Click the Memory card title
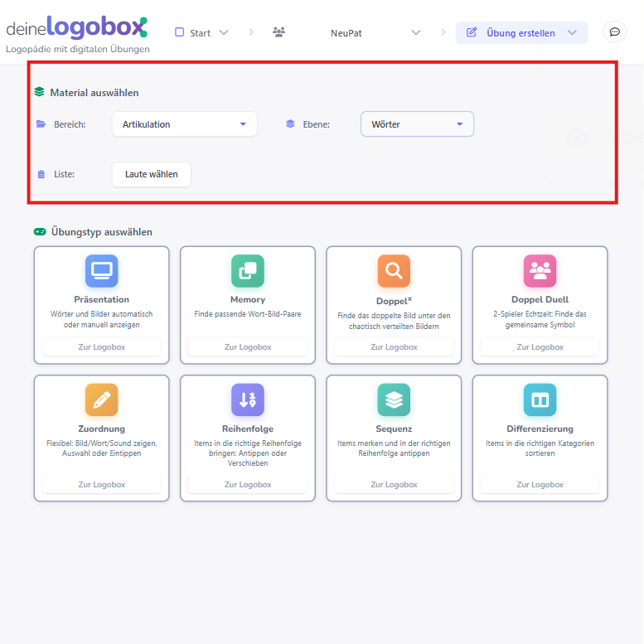Image resolution: width=644 pixels, height=644 pixels. (248, 299)
